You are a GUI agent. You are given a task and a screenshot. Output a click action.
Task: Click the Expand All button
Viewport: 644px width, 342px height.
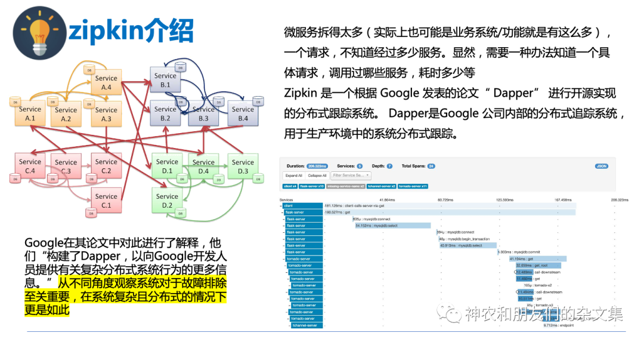pyautogui.click(x=293, y=175)
